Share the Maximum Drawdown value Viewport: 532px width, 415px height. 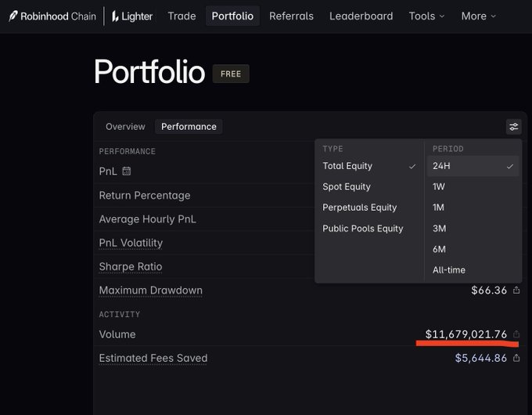point(516,290)
